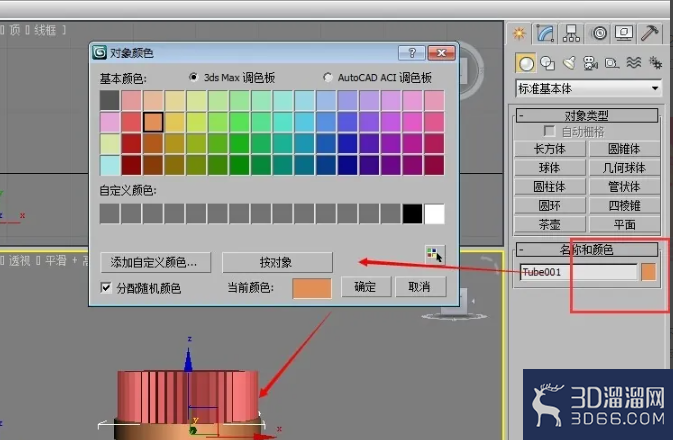Select the 3ds Max 调色板 radio button
Viewport: 673px width, 440px height.
click(x=193, y=77)
